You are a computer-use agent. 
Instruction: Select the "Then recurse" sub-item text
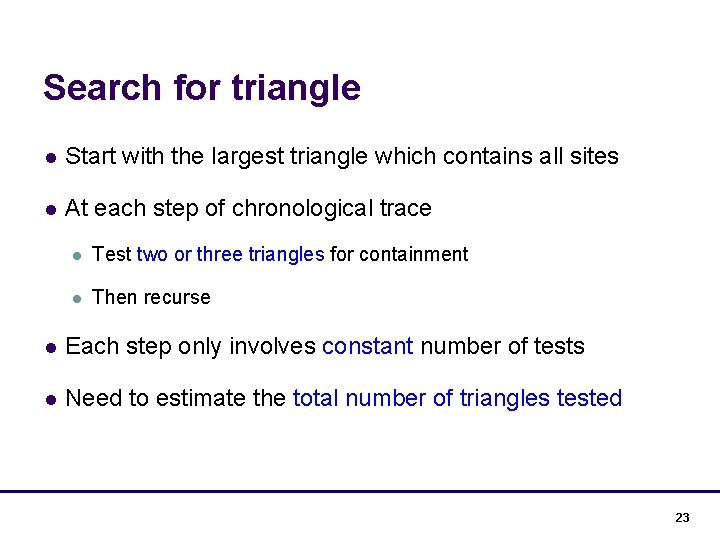(151, 297)
